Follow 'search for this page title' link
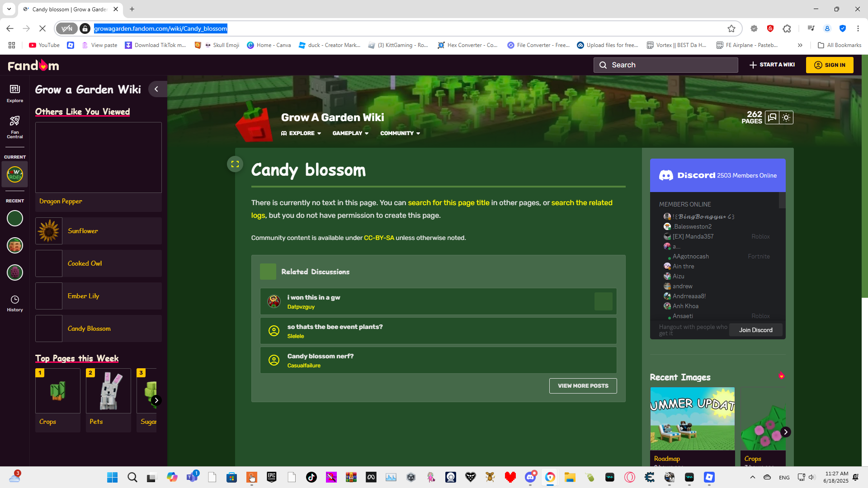 [x=448, y=203]
